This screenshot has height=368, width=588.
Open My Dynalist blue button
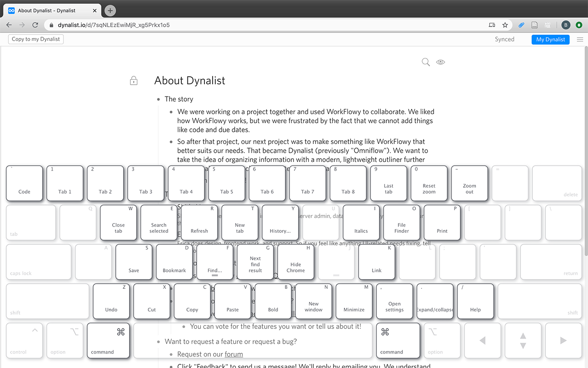[550, 40]
